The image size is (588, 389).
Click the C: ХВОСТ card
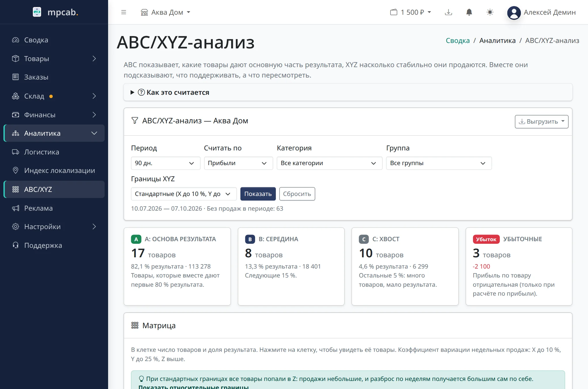405,267
